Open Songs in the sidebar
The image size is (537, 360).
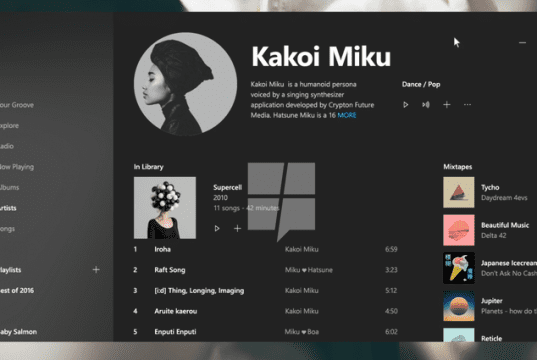point(7,229)
